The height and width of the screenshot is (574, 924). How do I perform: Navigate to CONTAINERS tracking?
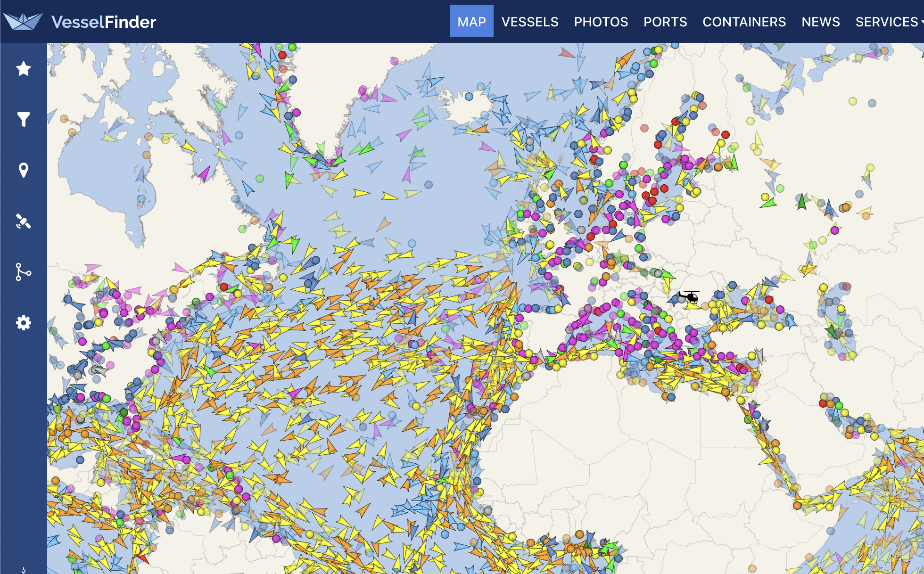click(744, 22)
